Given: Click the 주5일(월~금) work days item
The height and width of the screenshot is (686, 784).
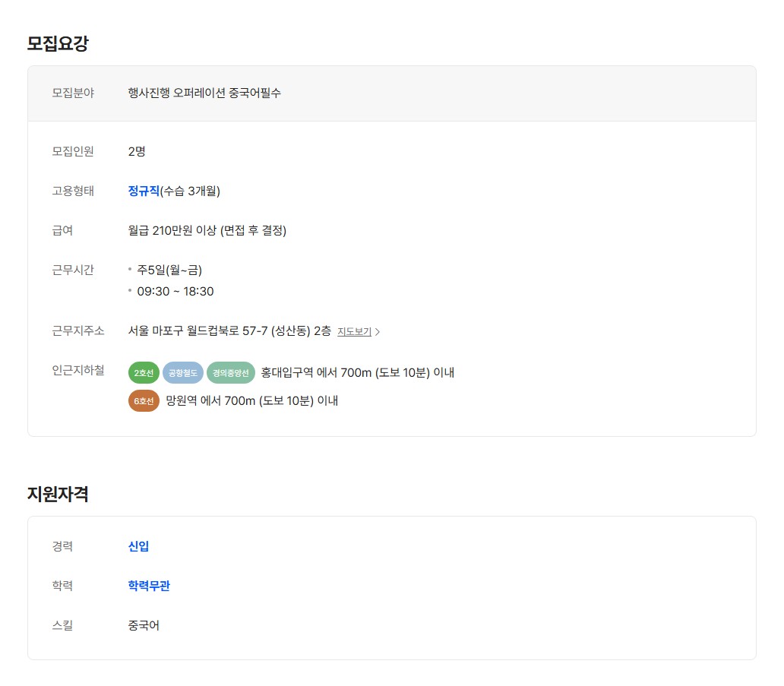Looking at the screenshot, I should tap(169, 270).
